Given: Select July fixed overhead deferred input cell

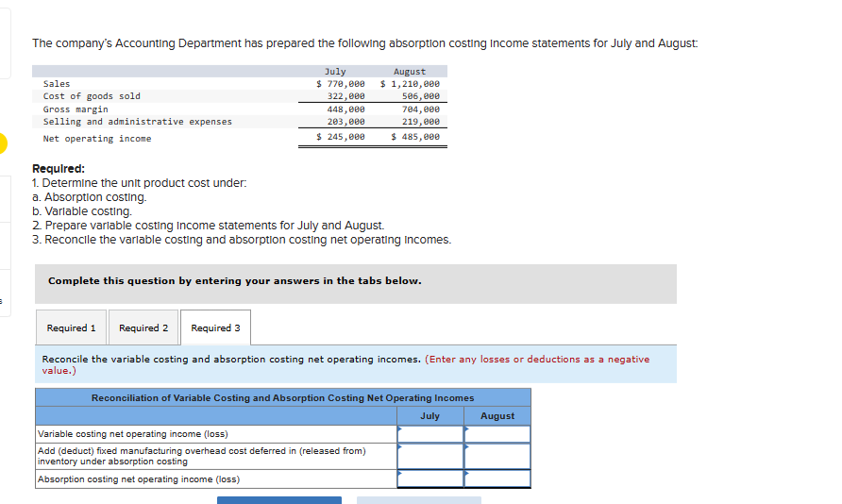Looking at the screenshot, I should [x=430, y=456].
